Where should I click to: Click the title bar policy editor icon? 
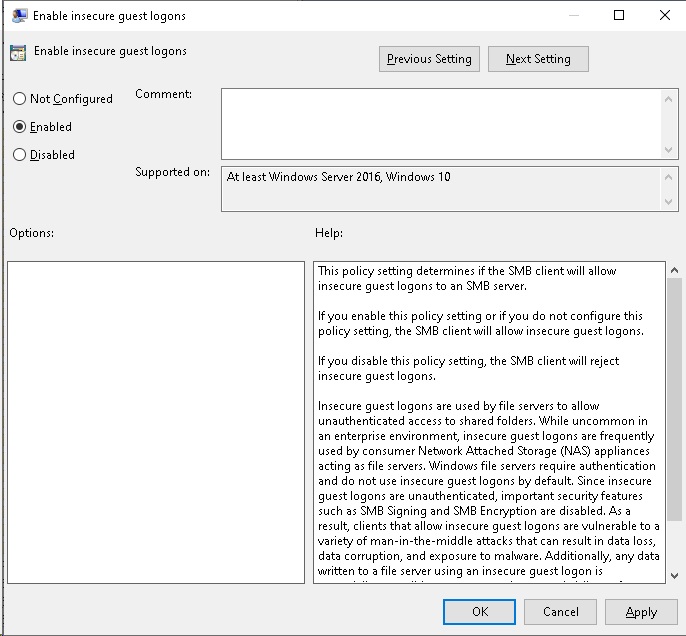click(18, 16)
